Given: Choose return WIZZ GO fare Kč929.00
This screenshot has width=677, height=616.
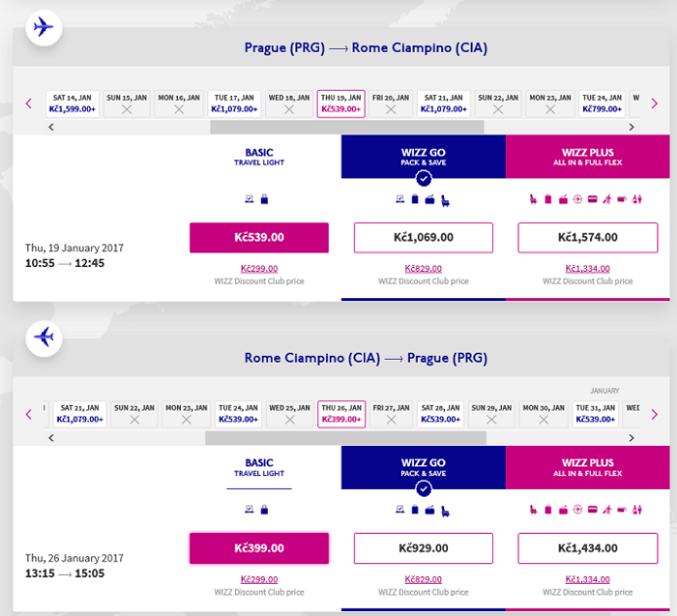Looking at the screenshot, I should (x=424, y=549).
